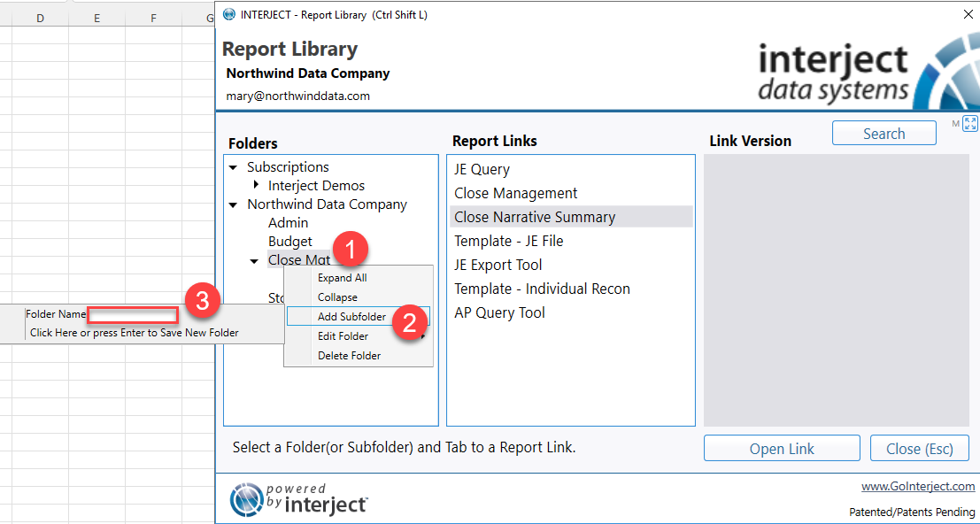Select Delete Folder menu option
The image size is (980, 524).
(359, 356)
